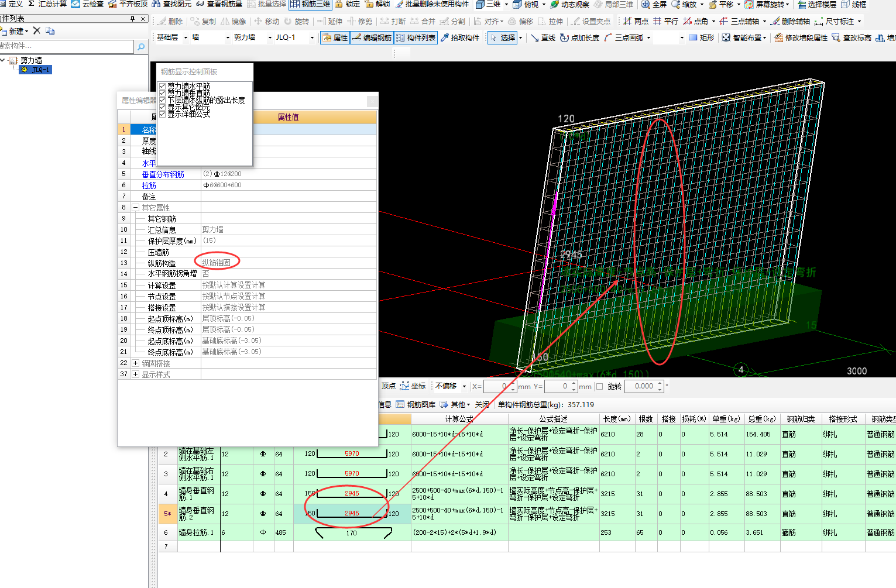896x588 pixels.
Task: Toggle the 构件列表 component list button
Action: click(416, 37)
